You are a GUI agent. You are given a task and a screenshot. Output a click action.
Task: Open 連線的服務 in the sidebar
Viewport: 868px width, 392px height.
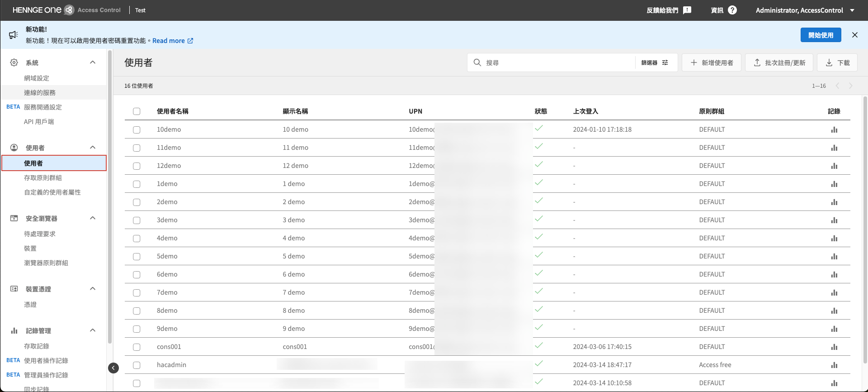tap(40, 93)
